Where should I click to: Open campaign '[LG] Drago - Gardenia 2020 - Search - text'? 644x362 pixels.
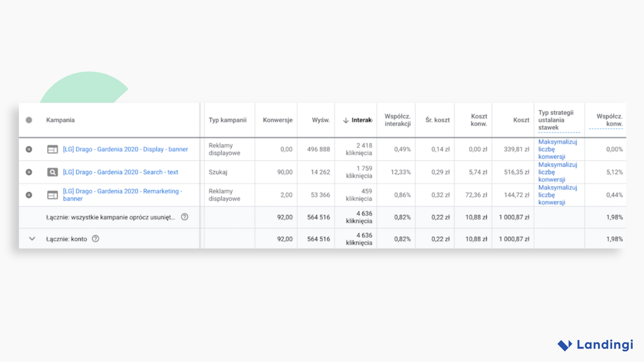[120, 172]
